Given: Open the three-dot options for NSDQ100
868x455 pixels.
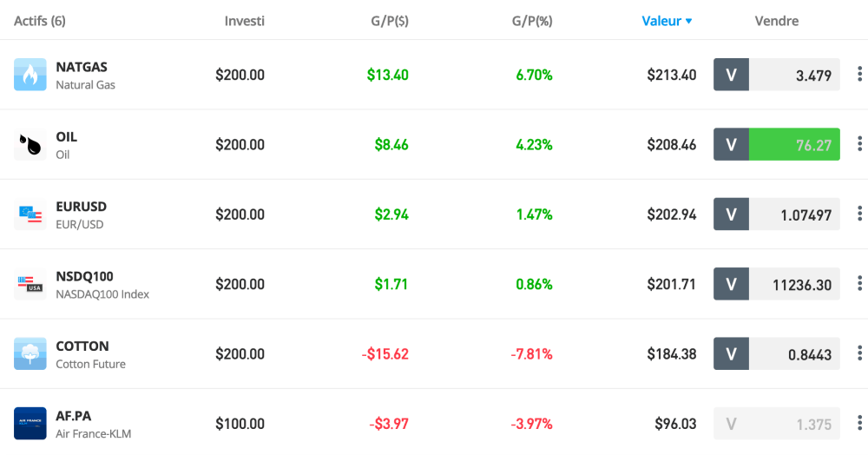Looking at the screenshot, I should pyautogui.click(x=859, y=283).
